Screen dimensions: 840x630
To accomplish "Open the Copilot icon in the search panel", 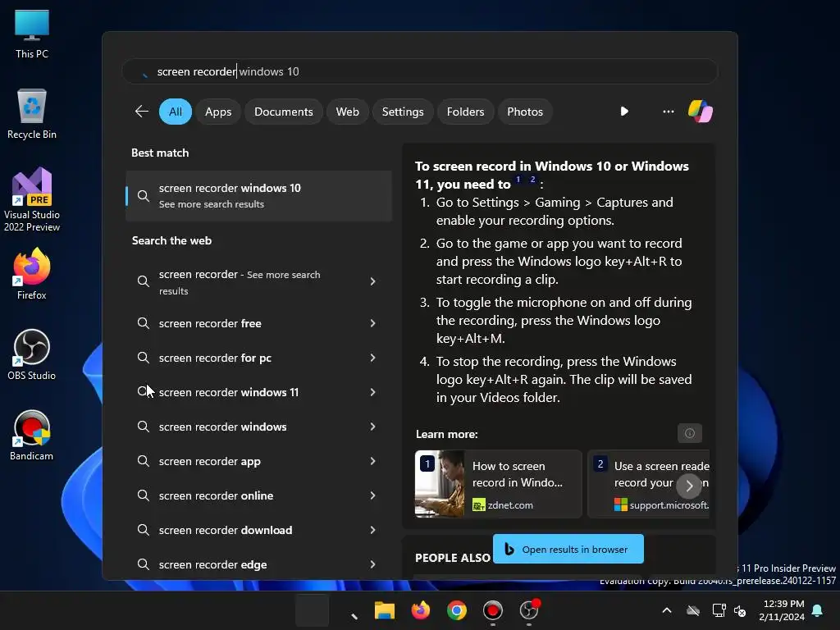I will (x=701, y=112).
